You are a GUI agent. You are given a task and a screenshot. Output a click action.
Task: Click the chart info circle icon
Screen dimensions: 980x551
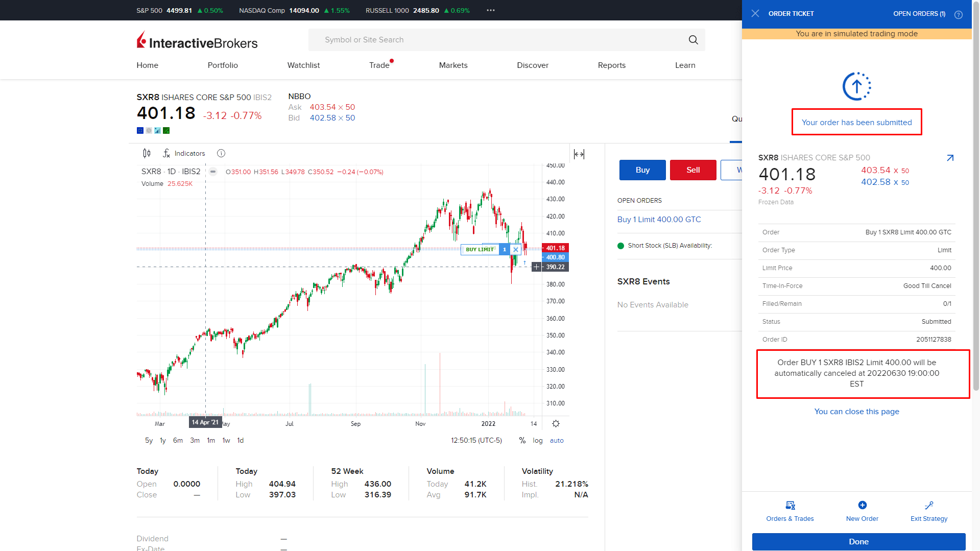[221, 153]
